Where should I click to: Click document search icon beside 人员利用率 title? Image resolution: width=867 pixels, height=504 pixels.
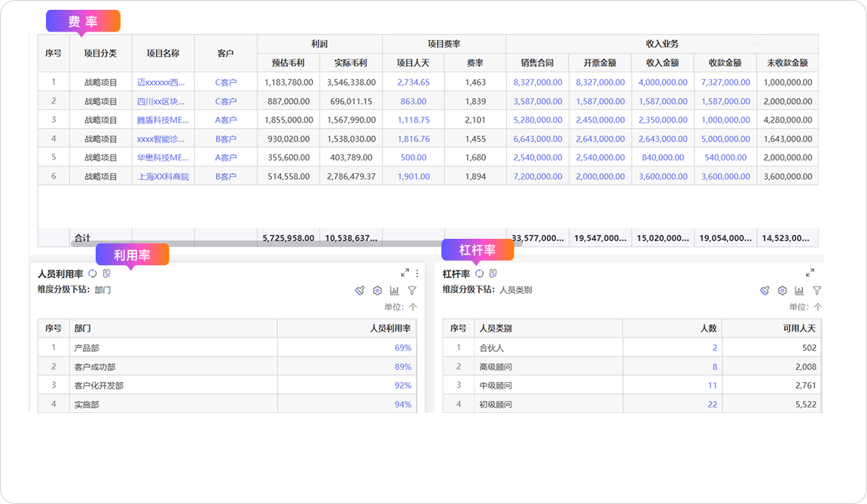point(107,273)
